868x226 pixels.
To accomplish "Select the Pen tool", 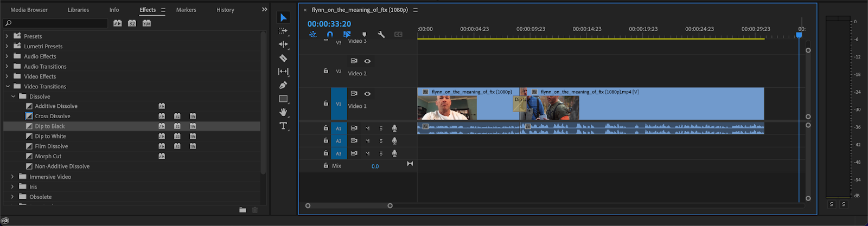I will (283, 85).
